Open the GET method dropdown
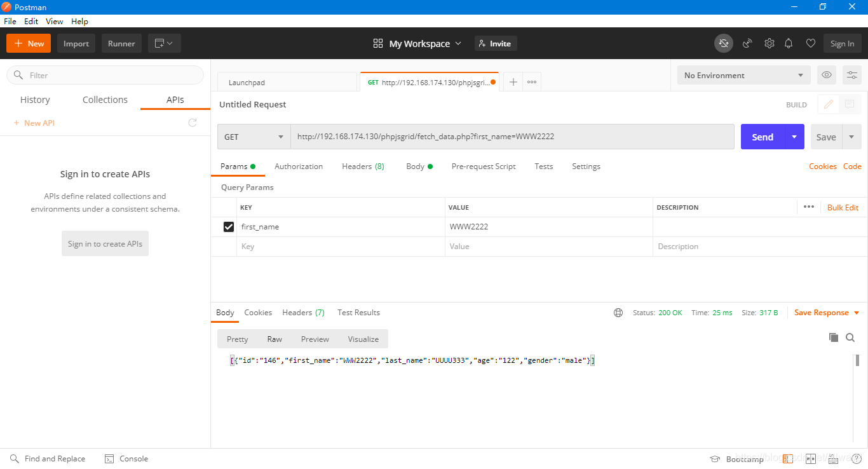This screenshot has width=868, height=469. [x=254, y=137]
